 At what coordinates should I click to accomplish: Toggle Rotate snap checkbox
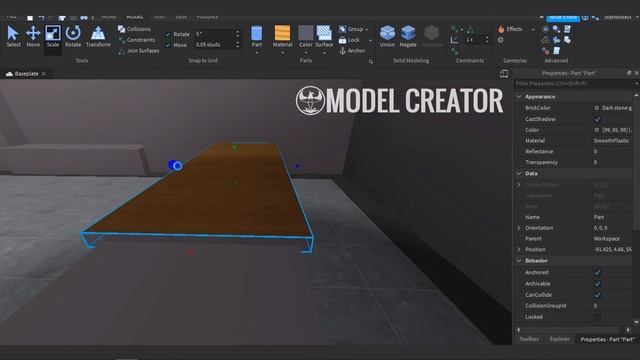point(168,34)
